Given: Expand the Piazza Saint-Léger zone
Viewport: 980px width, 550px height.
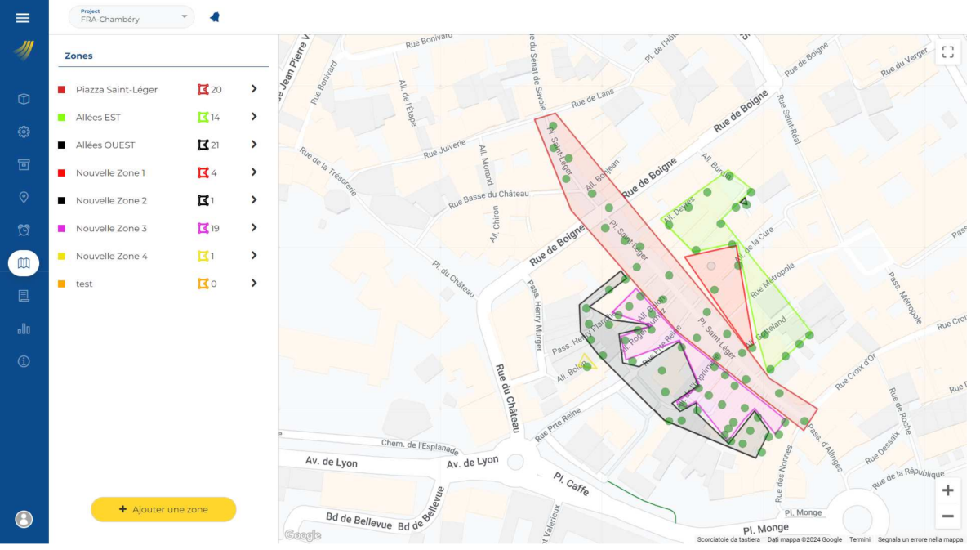Looking at the screenshot, I should tap(254, 89).
